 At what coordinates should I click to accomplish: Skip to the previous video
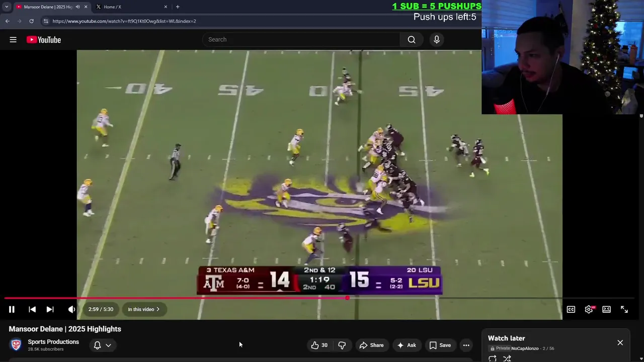32,309
